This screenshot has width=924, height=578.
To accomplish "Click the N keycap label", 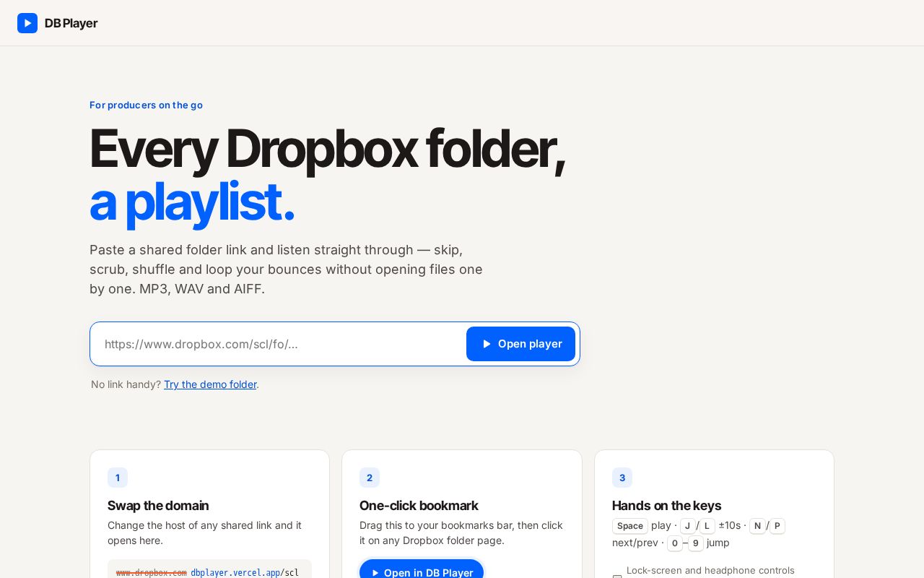I will click(757, 526).
